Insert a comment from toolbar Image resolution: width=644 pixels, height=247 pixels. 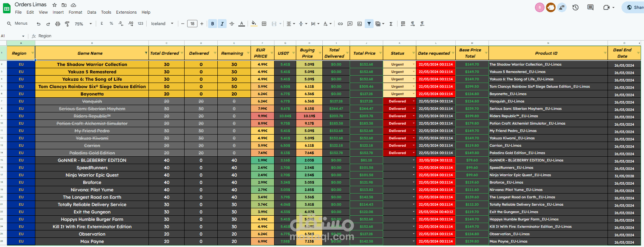[350, 24]
